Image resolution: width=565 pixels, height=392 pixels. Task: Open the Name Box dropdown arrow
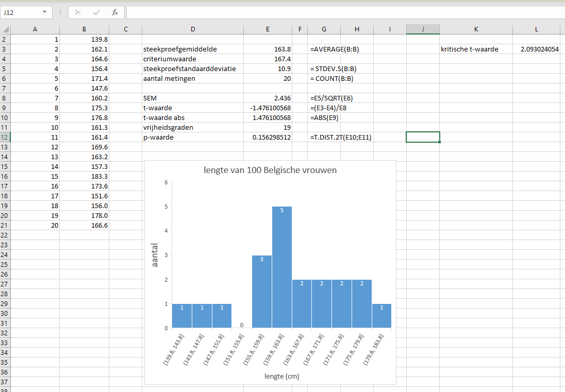tap(45, 12)
